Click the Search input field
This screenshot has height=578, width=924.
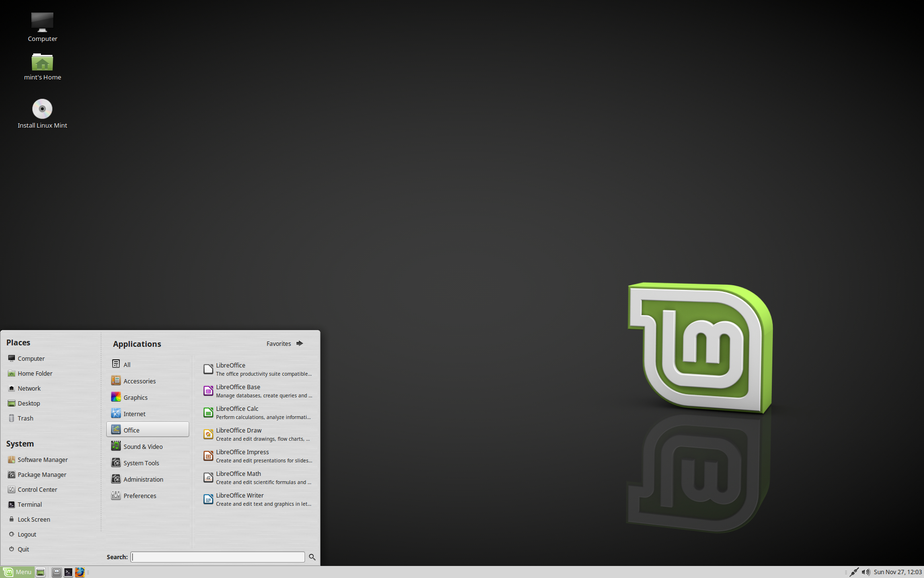click(218, 557)
